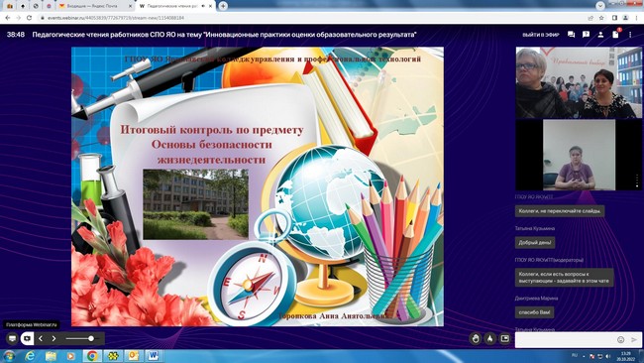
Task: Toggle the picture-in-picture layout button
Action: [x=504, y=339]
